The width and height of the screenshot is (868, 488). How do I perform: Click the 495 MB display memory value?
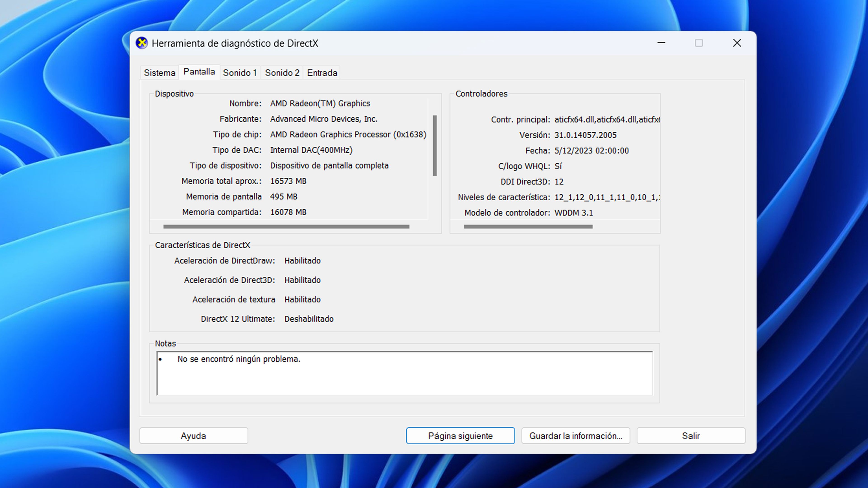[284, 197]
